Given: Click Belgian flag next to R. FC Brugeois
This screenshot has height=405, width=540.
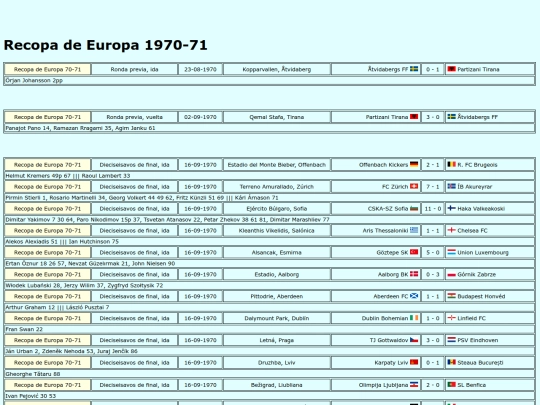Looking at the screenshot, I should click(451, 164).
